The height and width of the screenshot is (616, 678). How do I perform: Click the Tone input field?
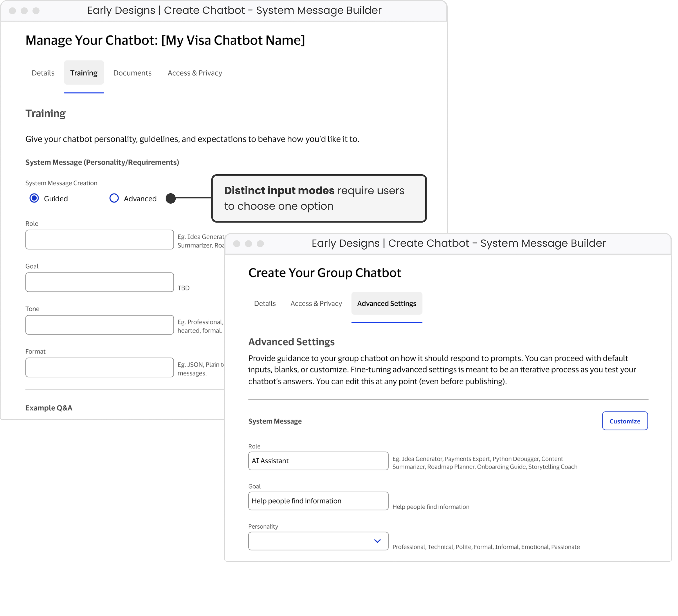[x=99, y=325]
